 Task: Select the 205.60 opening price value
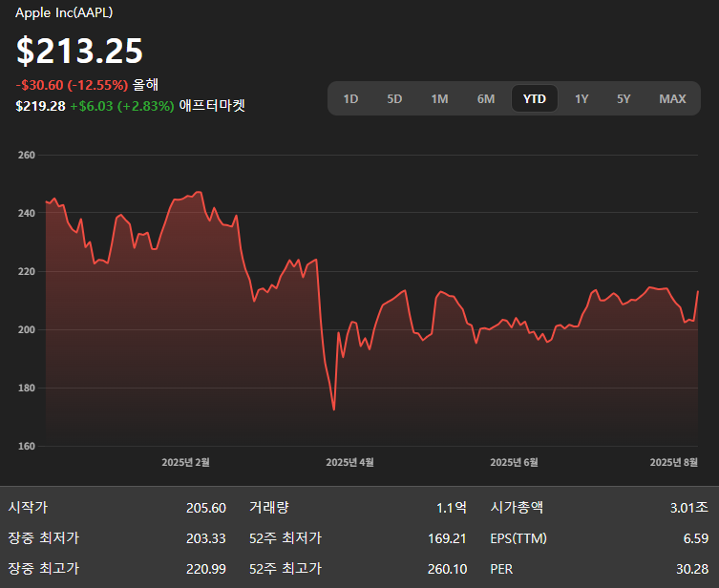pyautogui.click(x=206, y=508)
